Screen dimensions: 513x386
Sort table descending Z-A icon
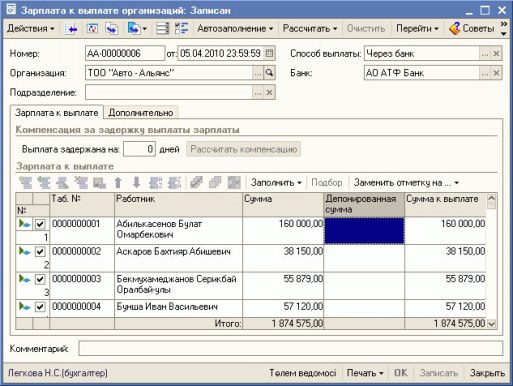coord(174,183)
